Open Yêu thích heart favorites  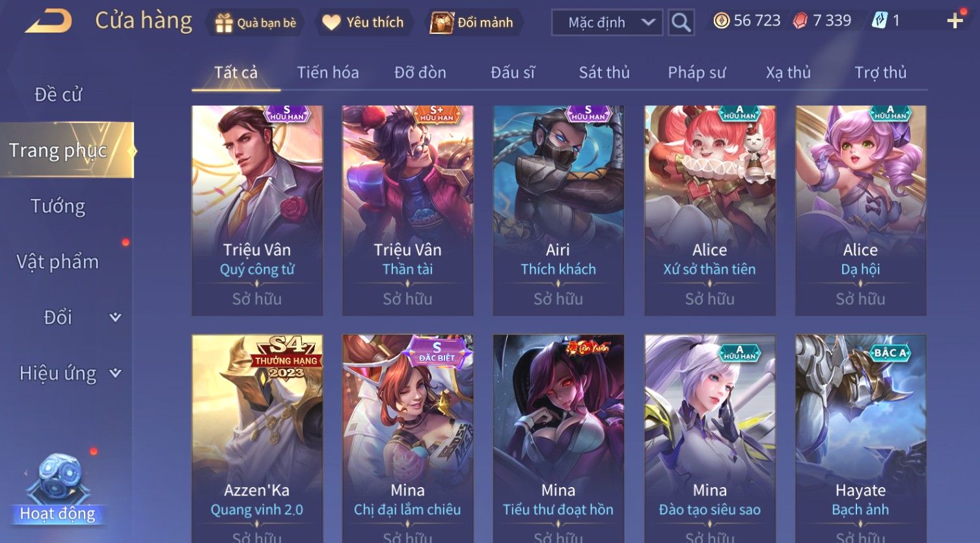(331, 22)
